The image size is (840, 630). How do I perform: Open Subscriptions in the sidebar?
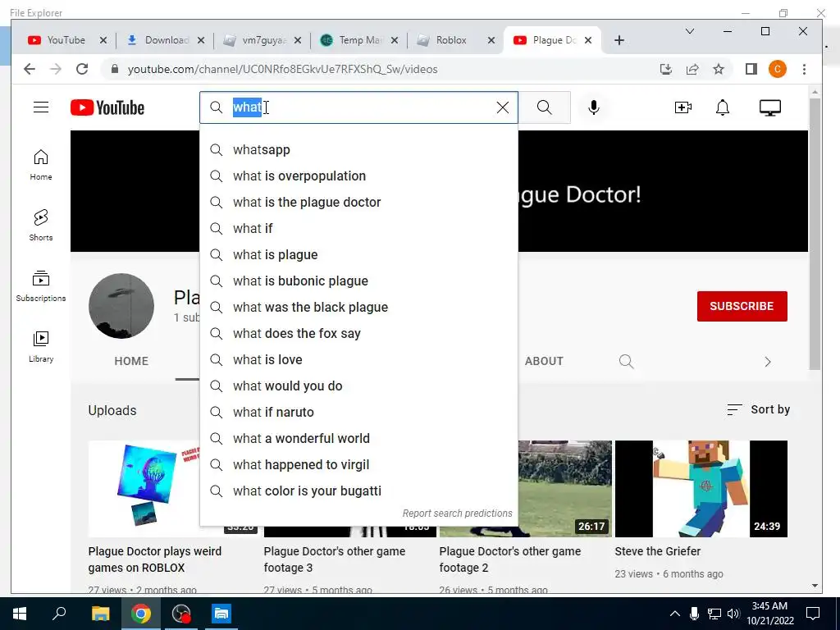click(41, 286)
